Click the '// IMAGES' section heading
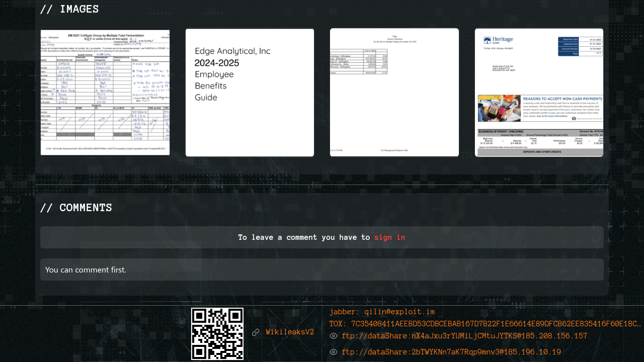The width and height of the screenshot is (644, 362). pyautogui.click(x=69, y=9)
